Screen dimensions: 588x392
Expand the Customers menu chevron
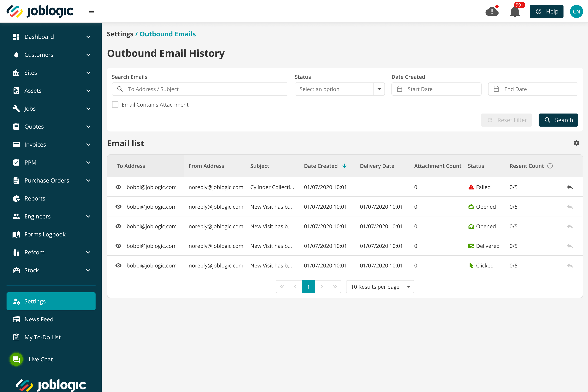point(88,55)
